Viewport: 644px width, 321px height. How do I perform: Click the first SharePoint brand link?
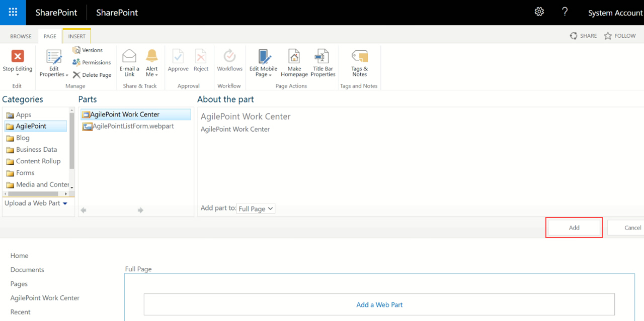(x=56, y=12)
